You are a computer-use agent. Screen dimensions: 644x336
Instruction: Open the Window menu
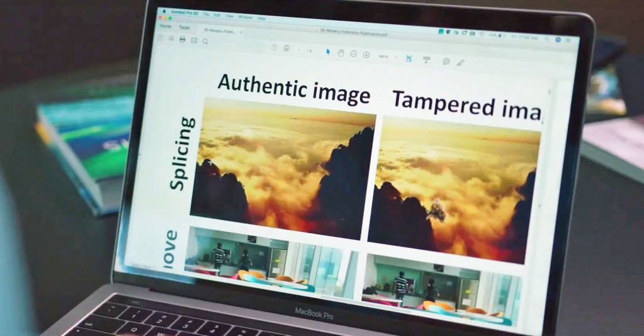[245, 17]
